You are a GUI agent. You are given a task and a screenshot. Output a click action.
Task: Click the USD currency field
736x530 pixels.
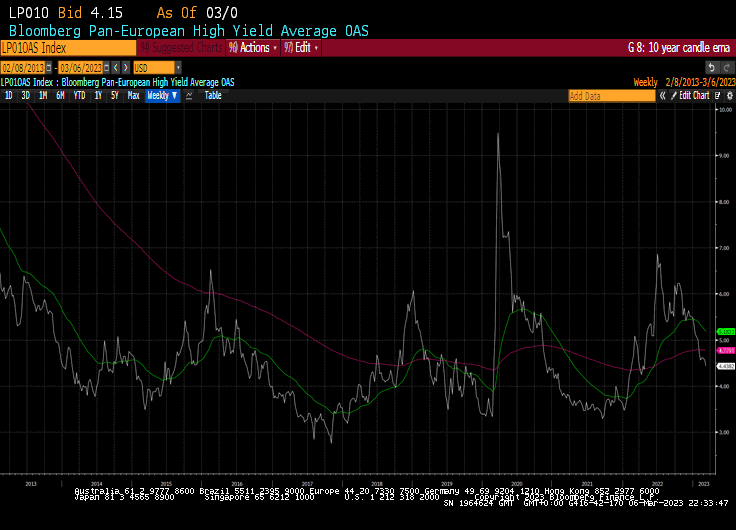(x=154, y=68)
